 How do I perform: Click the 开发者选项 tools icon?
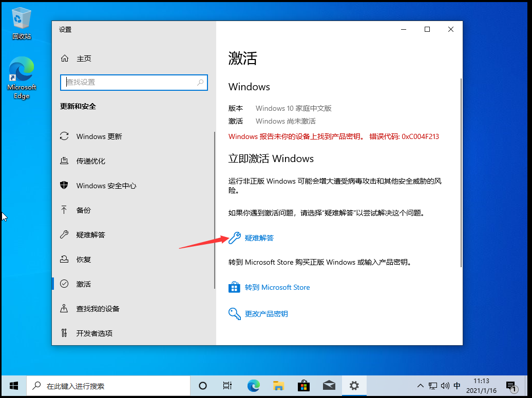coord(64,333)
